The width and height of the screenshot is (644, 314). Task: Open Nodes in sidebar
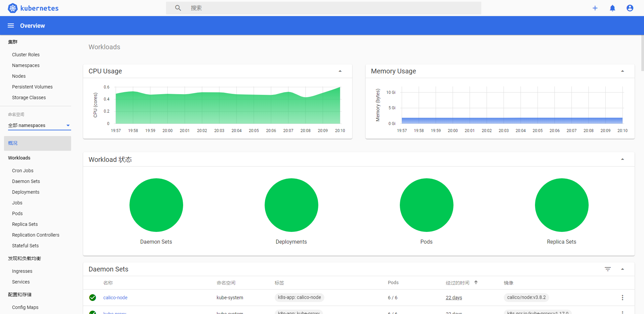[19, 76]
